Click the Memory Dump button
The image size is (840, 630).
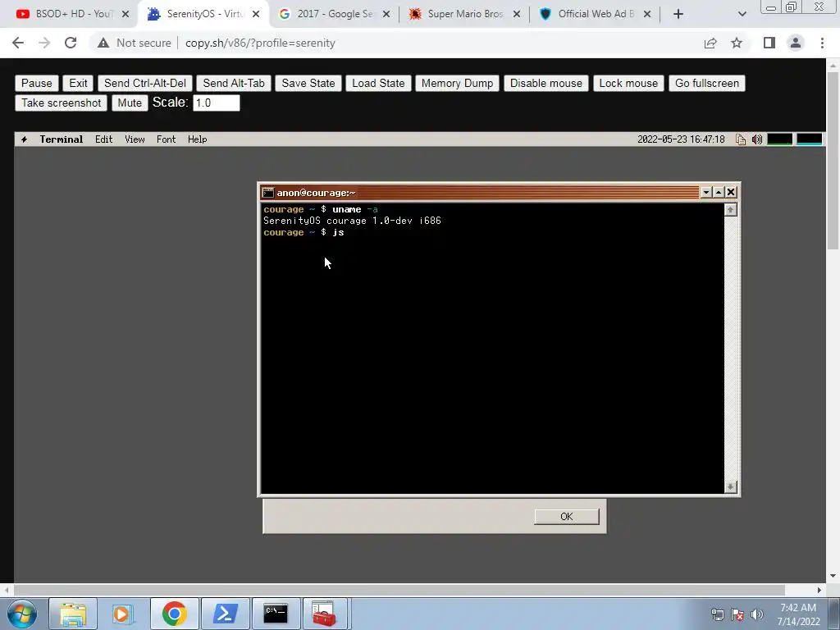coord(457,83)
